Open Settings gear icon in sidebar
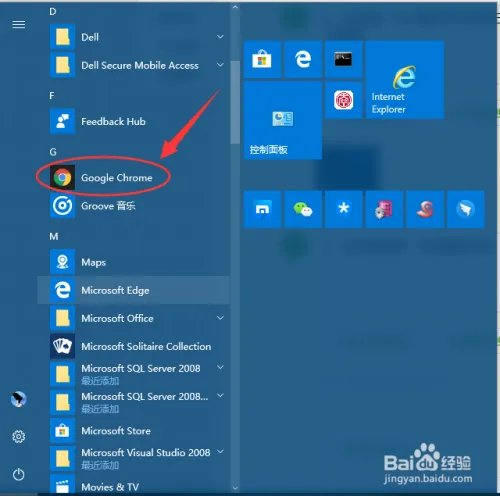 (x=19, y=436)
